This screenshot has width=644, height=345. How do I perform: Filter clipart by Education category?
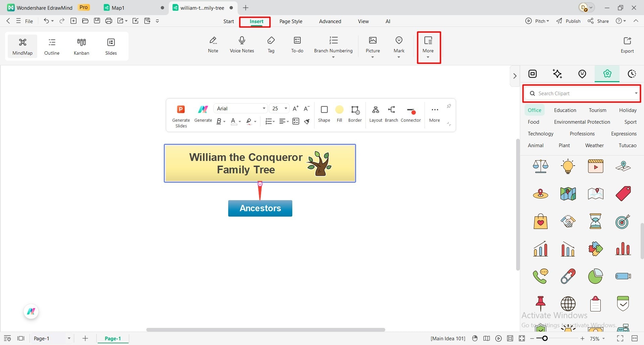coord(565,110)
